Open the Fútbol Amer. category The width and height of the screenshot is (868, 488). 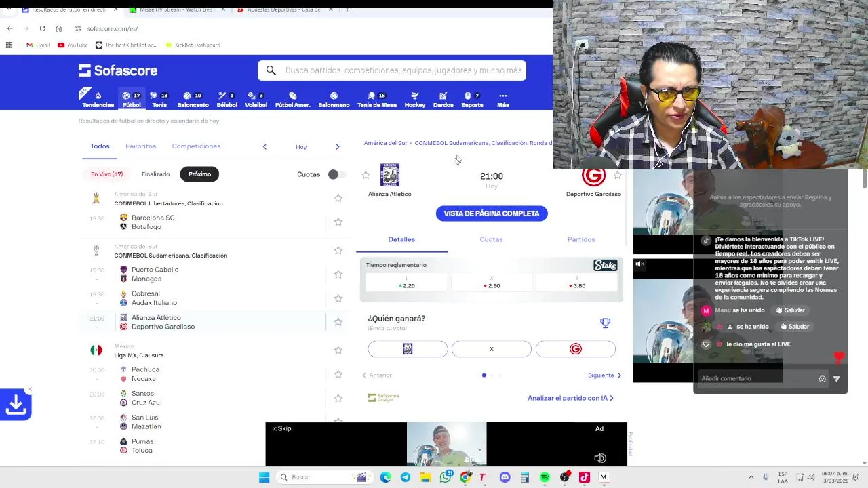(292, 100)
